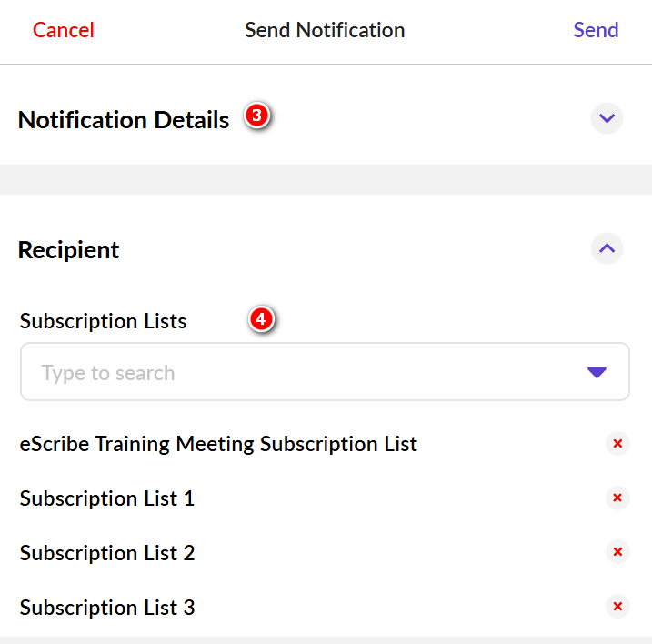Select the Subscription List 2 name
Viewport: 652px width, 644px height.
click(x=107, y=553)
